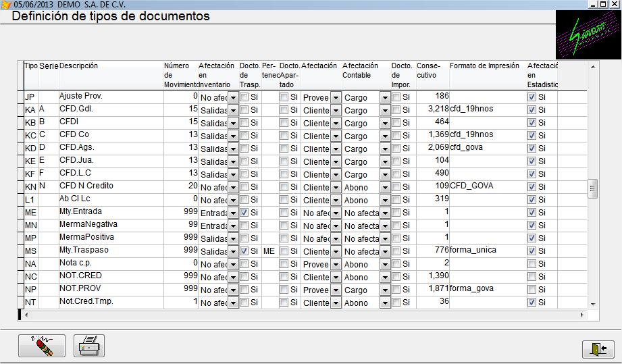This screenshot has height=364, width=622.
Task: Click the app icon in title bar
Action: (x=5, y=5)
